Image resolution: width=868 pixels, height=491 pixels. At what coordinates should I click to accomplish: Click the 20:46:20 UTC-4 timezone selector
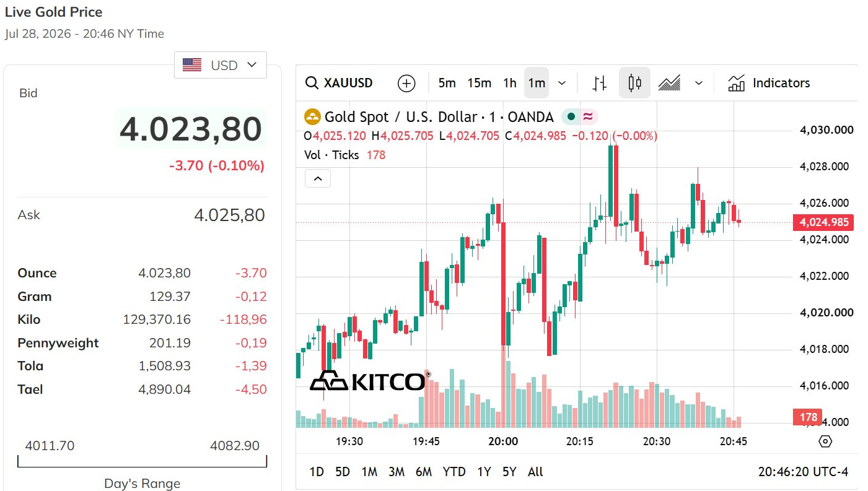point(803,472)
